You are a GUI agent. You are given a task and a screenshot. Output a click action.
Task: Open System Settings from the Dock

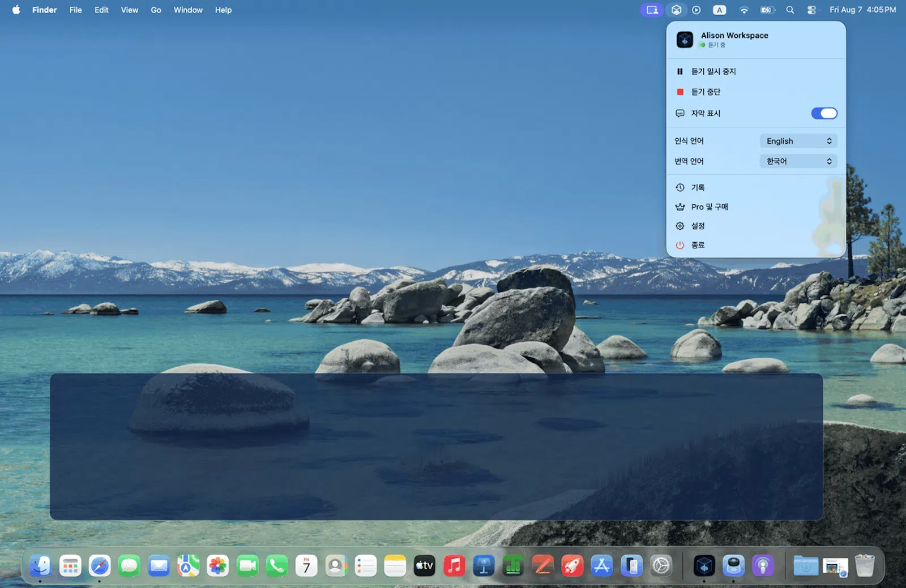(661, 565)
